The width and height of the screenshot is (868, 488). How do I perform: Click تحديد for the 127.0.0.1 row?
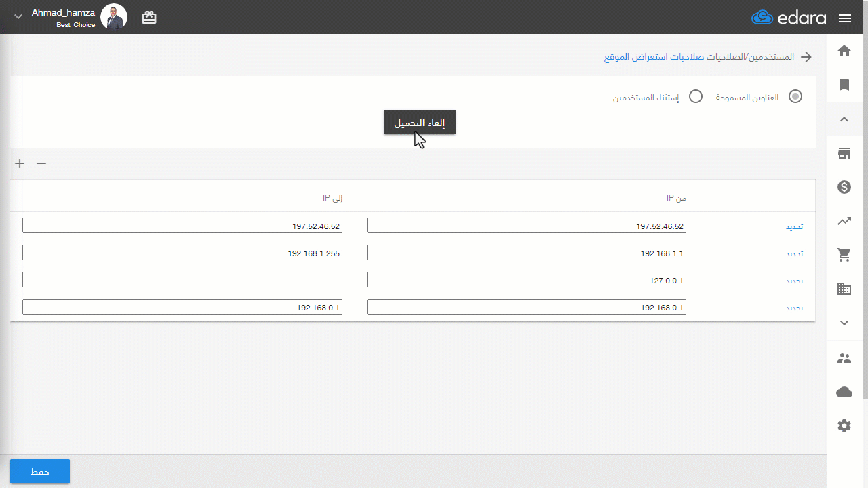pos(794,281)
